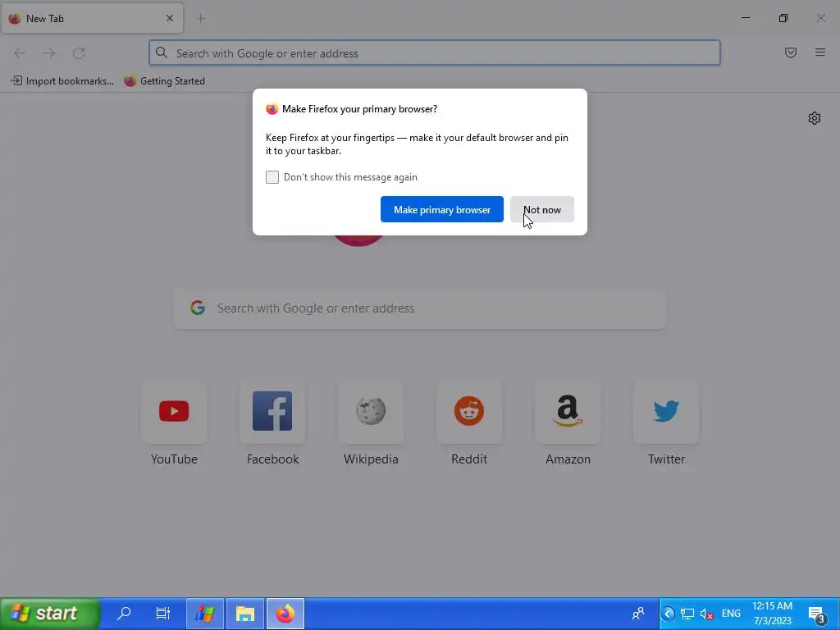The height and width of the screenshot is (630, 840).
Task: Close the New Tab tab
Action: (170, 18)
